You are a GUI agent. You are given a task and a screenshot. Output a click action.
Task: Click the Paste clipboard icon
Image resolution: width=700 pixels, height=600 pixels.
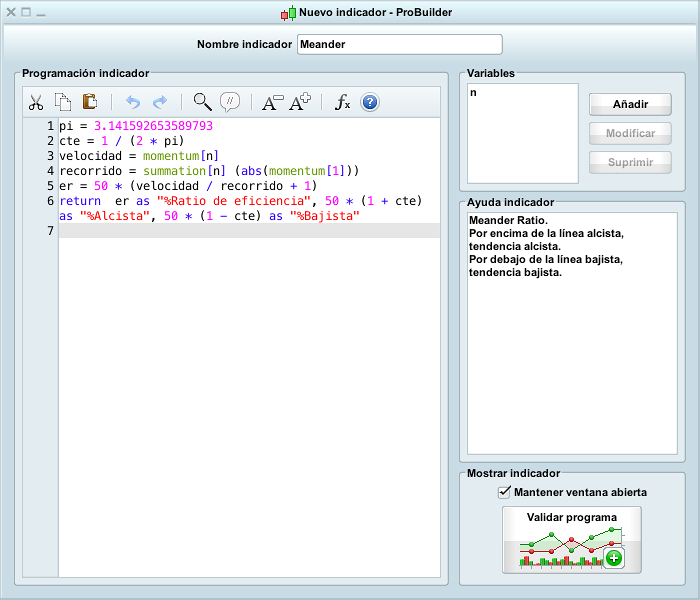[x=90, y=101]
